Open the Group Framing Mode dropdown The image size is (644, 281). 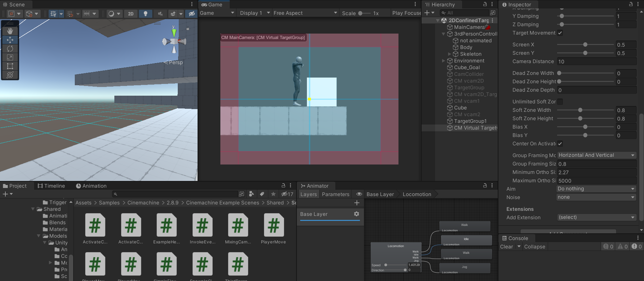pyautogui.click(x=597, y=155)
